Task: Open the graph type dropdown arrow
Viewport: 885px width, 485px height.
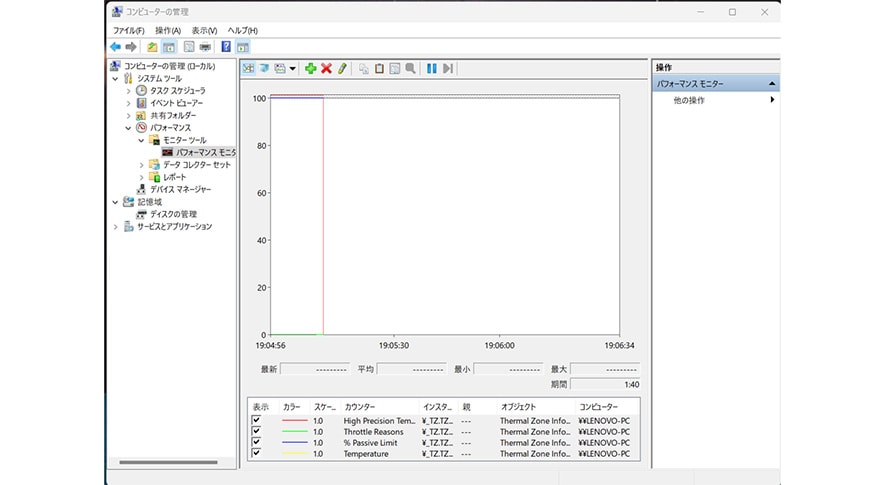Action: tap(293, 68)
